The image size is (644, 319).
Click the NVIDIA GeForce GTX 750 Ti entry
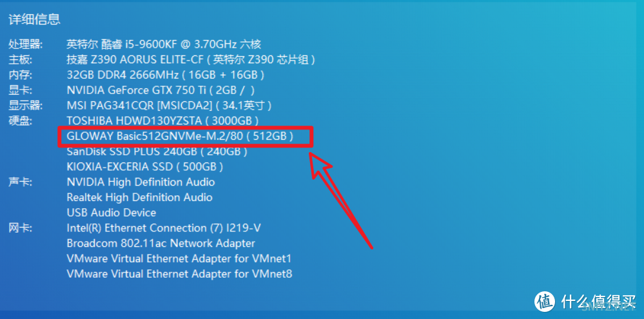tap(161, 90)
